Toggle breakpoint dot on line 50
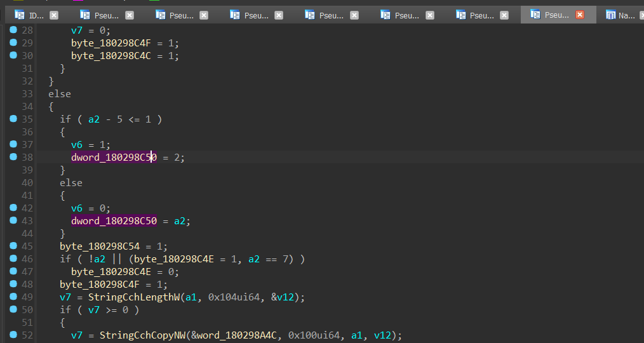This screenshot has width=644, height=343. click(x=13, y=309)
